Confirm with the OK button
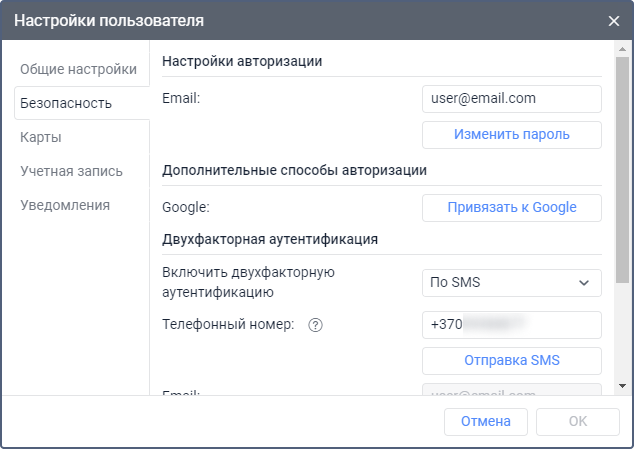The image size is (634, 449). coord(577,421)
